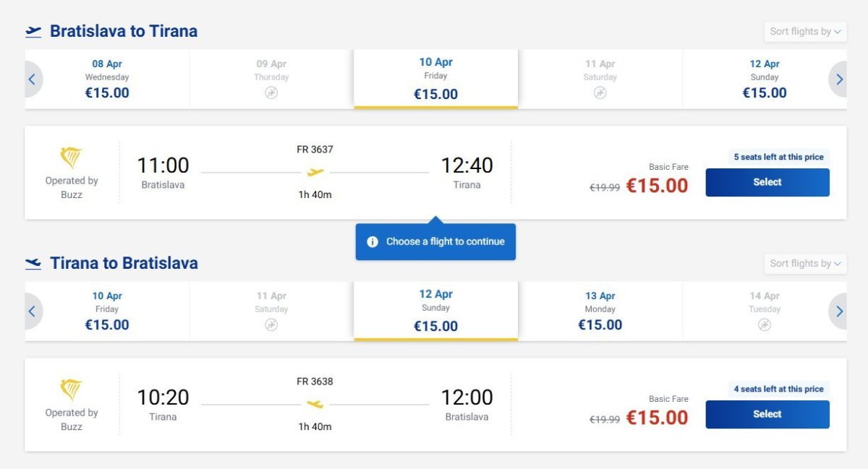Image resolution: width=868 pixels, height=469 pixels.
Task: Click the €15.00 Basic Fare price of FR 3637
Action: [657, 186]
